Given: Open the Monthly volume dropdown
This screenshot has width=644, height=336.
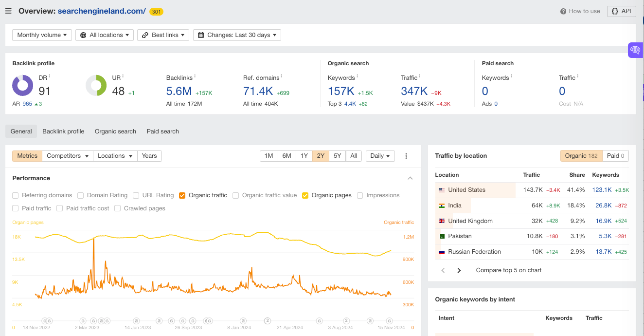Looking at the screenshot, I should tap(42, 35).
